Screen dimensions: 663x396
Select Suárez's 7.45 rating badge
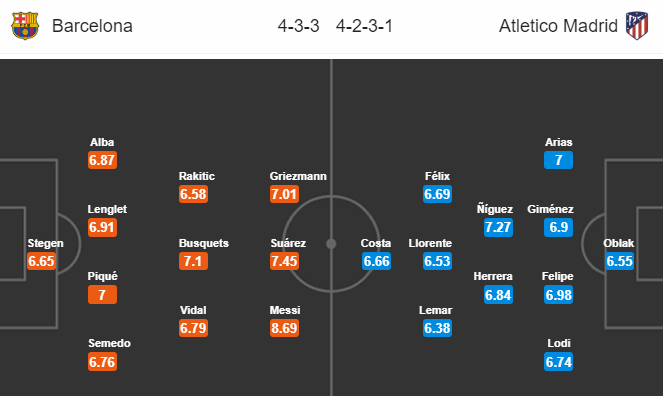click(x=285, y=261)
